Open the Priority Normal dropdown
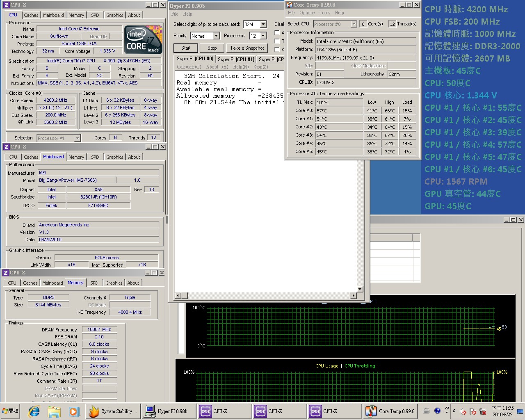This screenshot has width=525, height=420. (x=216, y=36)
